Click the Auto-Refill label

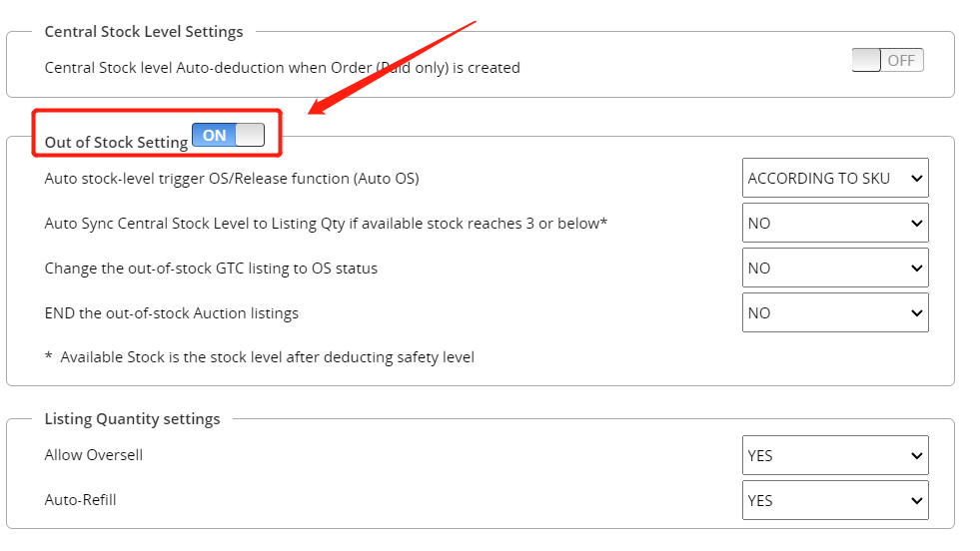point(81,500)
